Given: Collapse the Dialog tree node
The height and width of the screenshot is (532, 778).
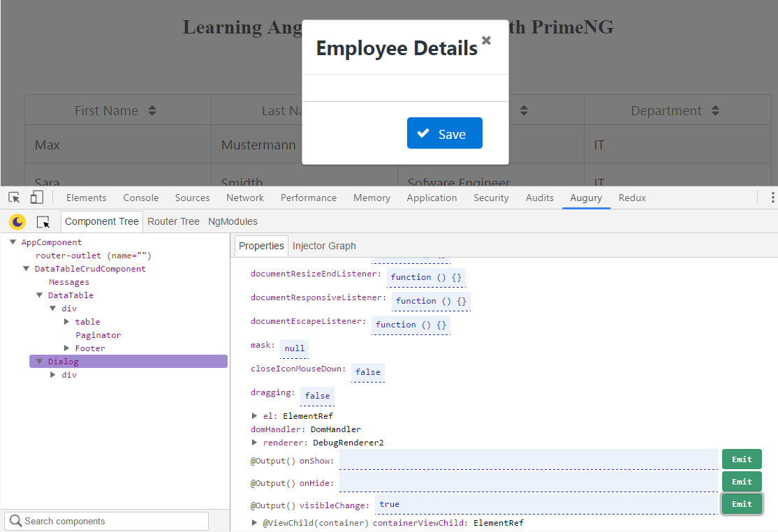Looking at the screenshot, I should pos(40,362).
